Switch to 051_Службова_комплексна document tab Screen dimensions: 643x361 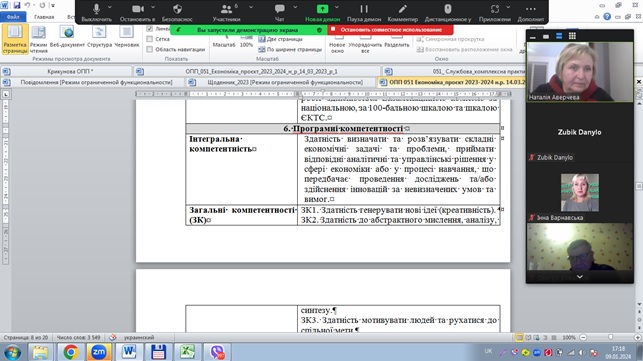[454, 71]
